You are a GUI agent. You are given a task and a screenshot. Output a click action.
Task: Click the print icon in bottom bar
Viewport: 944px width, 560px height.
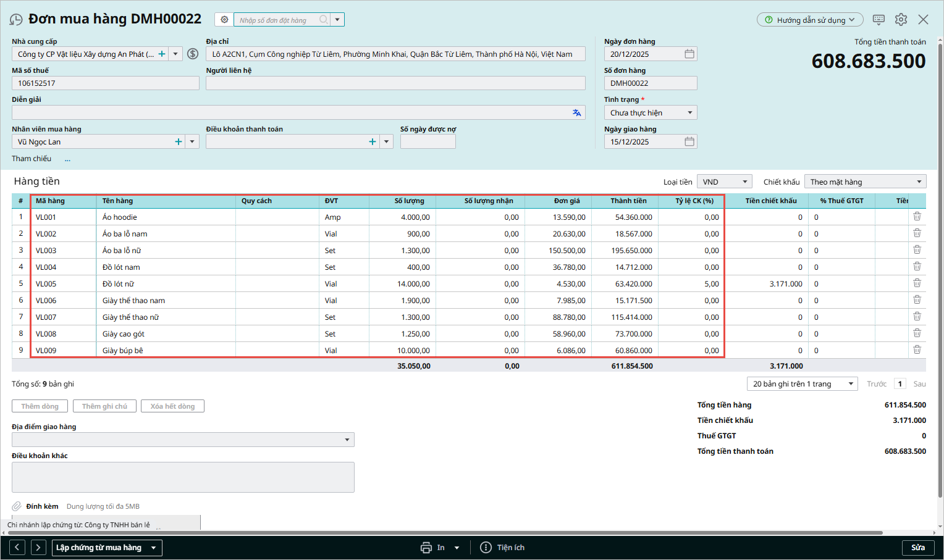tap(426, 548)
